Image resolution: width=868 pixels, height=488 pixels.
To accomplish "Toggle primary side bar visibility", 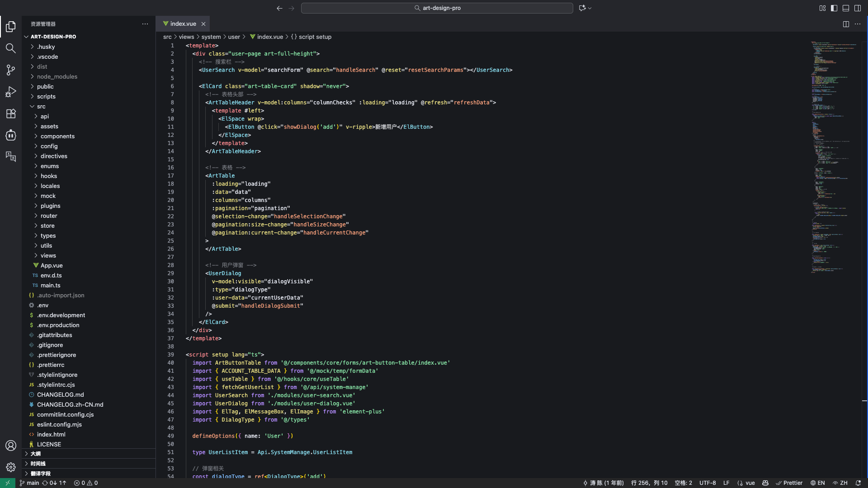I will [834, 8].
